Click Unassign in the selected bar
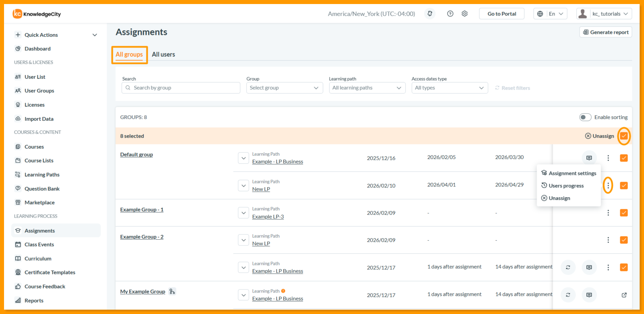 click(x=599, y=136)
